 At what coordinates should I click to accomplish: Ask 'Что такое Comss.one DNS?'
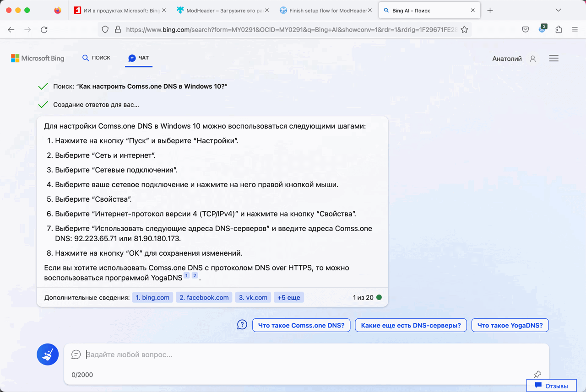301,325
